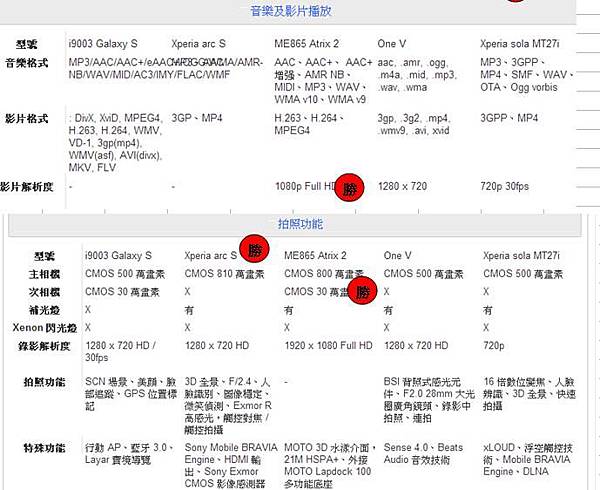Select Xperia arc S in music table header
Image resolution: width=600 pixels, height=490 pixels.
click(198, 44)
